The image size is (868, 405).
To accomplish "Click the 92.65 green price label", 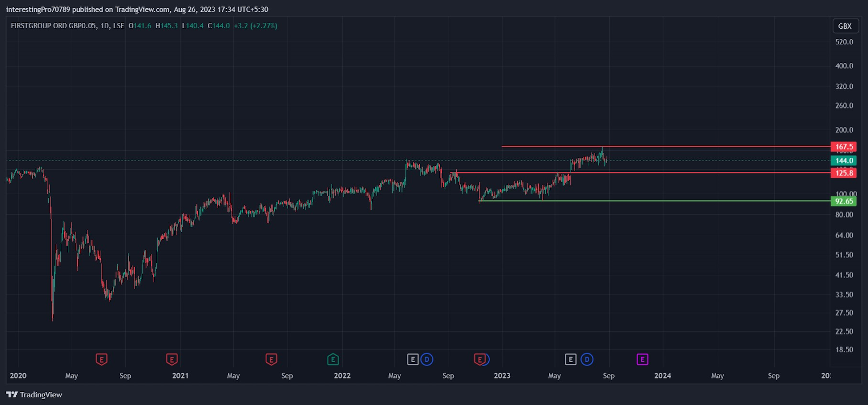I will coord(844,201).
